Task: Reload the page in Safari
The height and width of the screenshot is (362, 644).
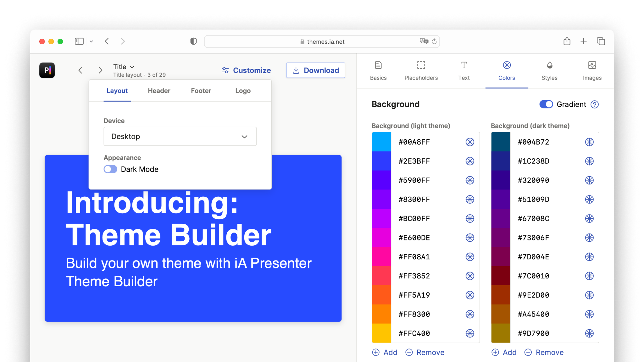Action: pos(434,41)
